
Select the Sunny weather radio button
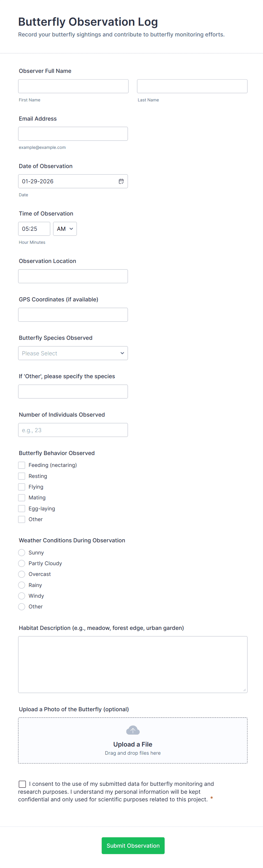(21, 552)
